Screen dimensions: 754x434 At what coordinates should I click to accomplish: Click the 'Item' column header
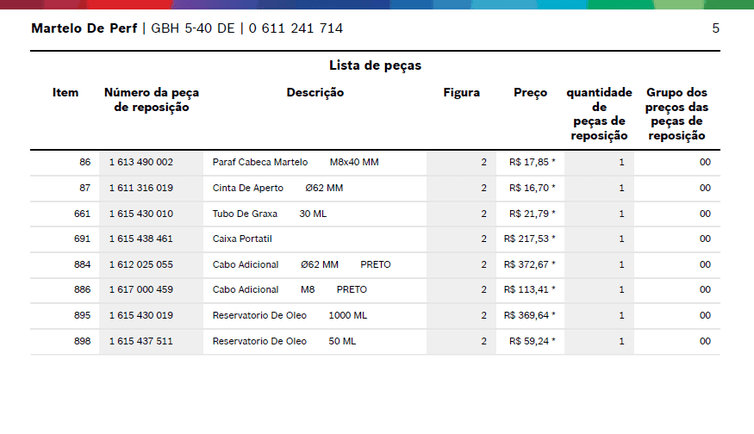(x=65, y=93)
